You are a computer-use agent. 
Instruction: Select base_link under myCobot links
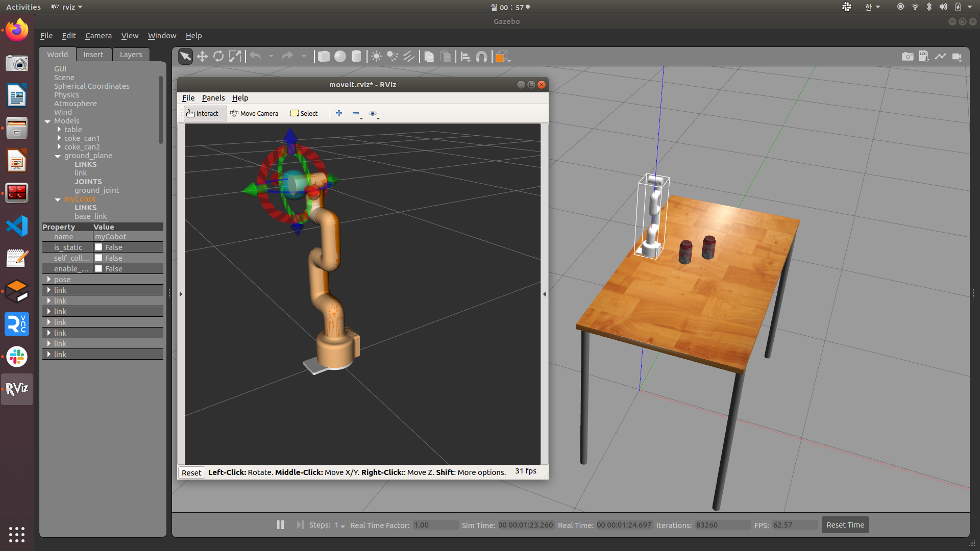tap(90, 216)
